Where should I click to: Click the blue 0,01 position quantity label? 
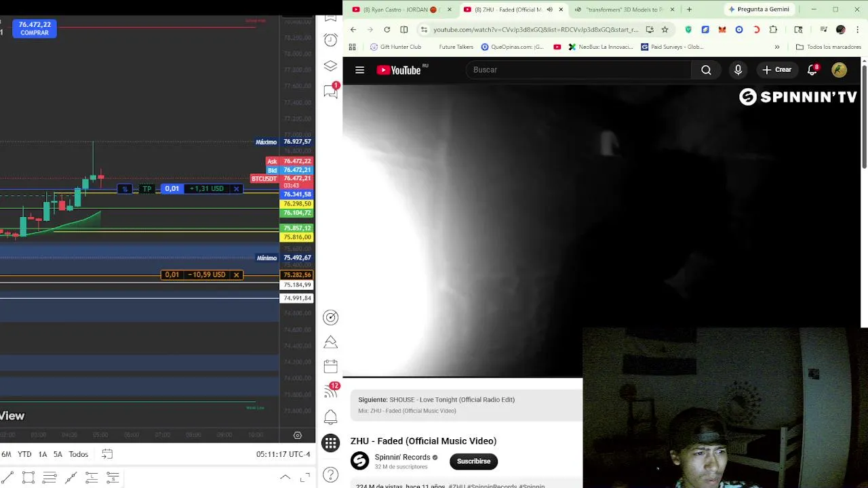[x=172, y=188]
